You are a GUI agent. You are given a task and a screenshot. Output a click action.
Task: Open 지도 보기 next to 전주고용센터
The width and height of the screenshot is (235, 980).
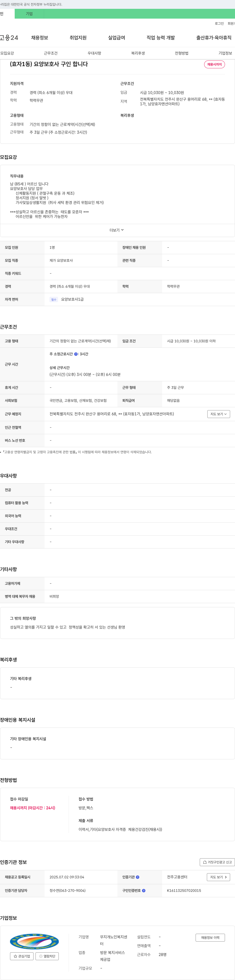[218, 877]
